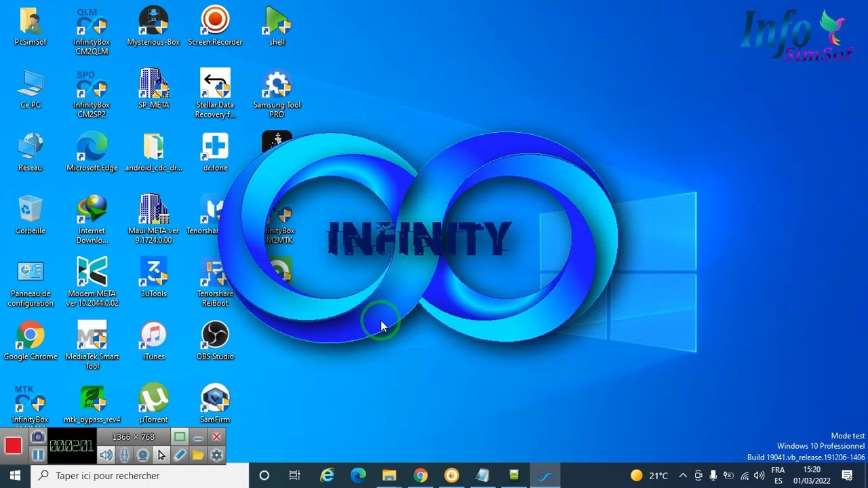The image size is (868, 488).
Task: Open the PcSimSof folder icon
Action: pos(31,27)
